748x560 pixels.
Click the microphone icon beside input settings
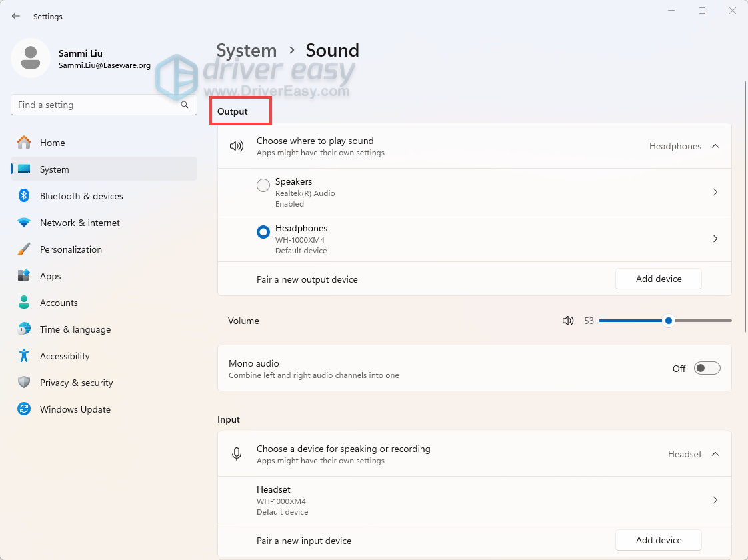click(237, 453)
